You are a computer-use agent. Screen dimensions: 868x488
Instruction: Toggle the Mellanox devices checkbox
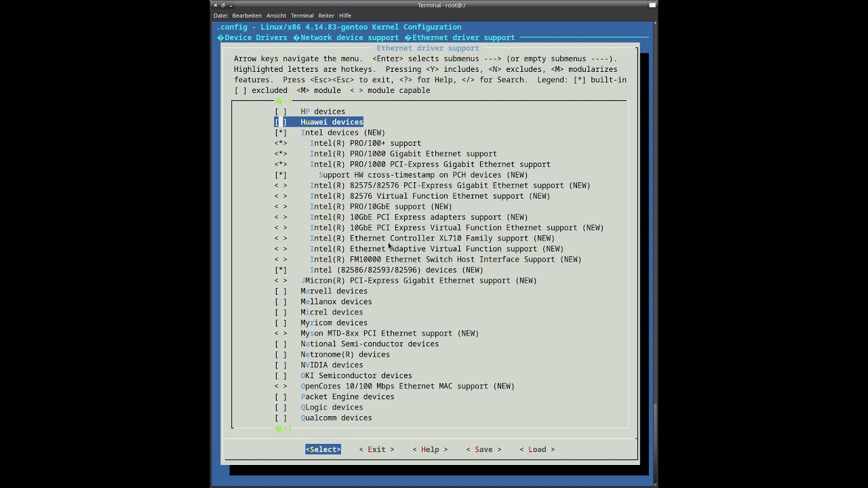(281, 302)
